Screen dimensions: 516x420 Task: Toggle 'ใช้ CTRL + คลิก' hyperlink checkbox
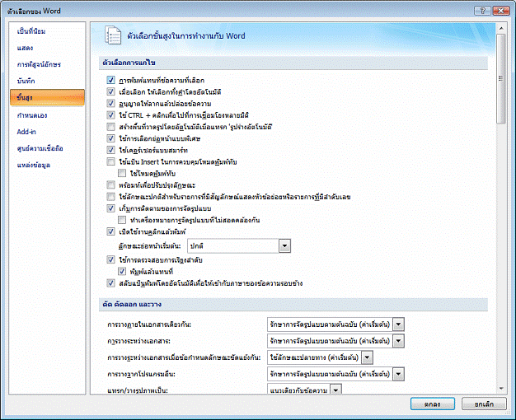tap(111, 114)
